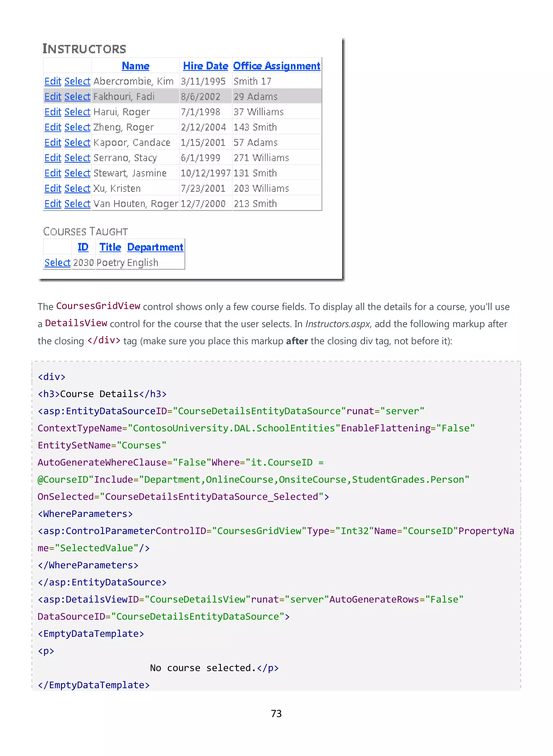Click Select for Kapoor, Candace
553x756 pixels.
pos(77,143)
